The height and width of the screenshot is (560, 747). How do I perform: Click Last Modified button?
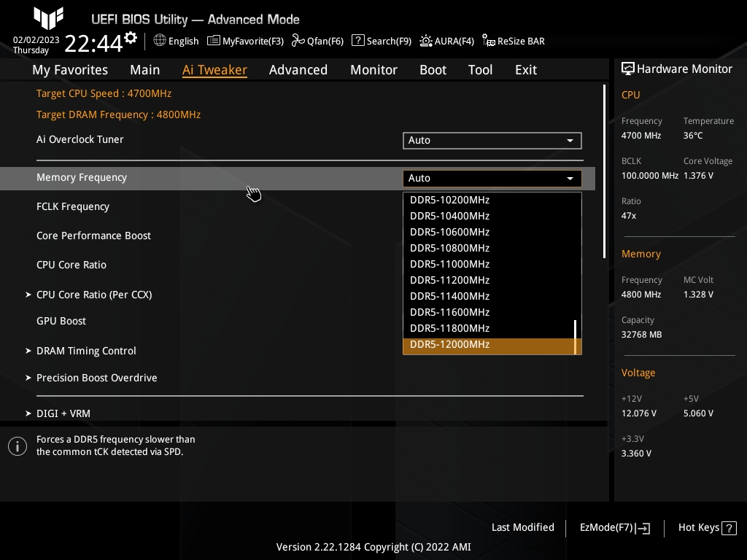click(x=522, y=528)
